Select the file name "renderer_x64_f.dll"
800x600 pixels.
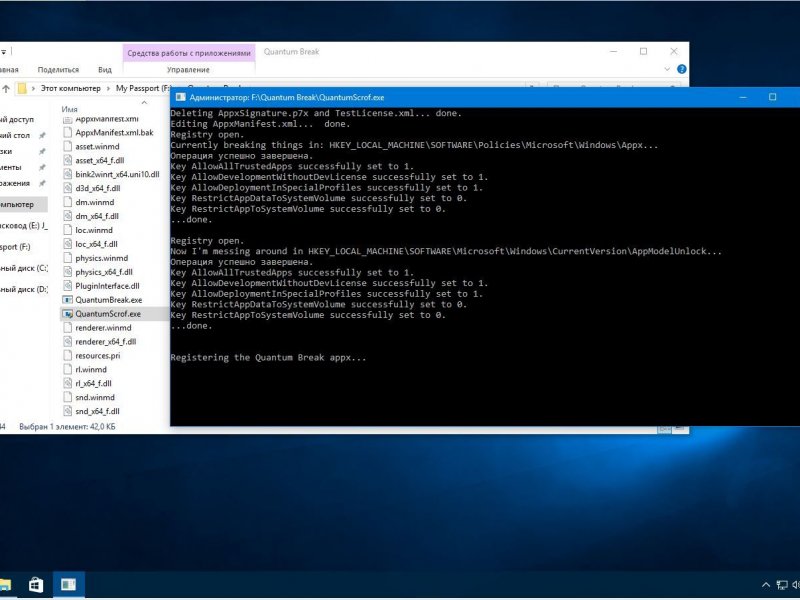(x=106, y=342)
